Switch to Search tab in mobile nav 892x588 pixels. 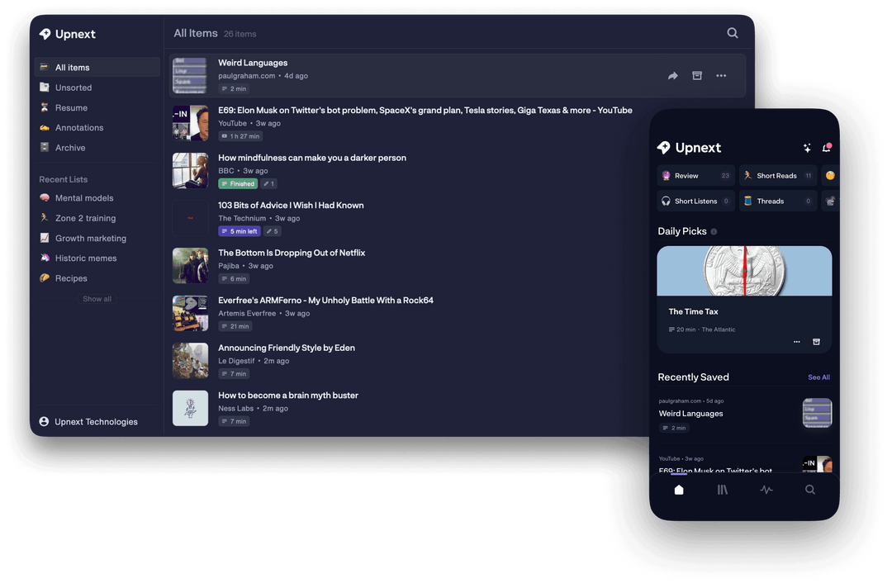click(810, 490)
